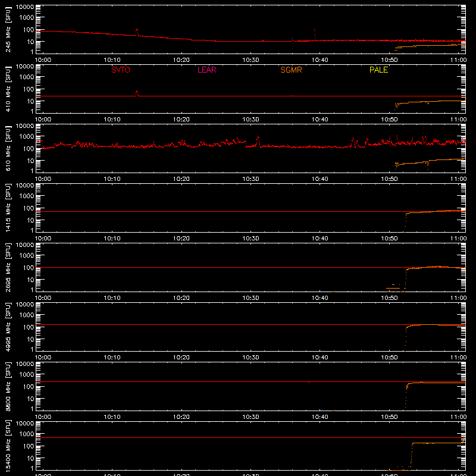
Task: Click the burst spike near 10:14 in 410 MHz plot
Action: pos(137,93)
